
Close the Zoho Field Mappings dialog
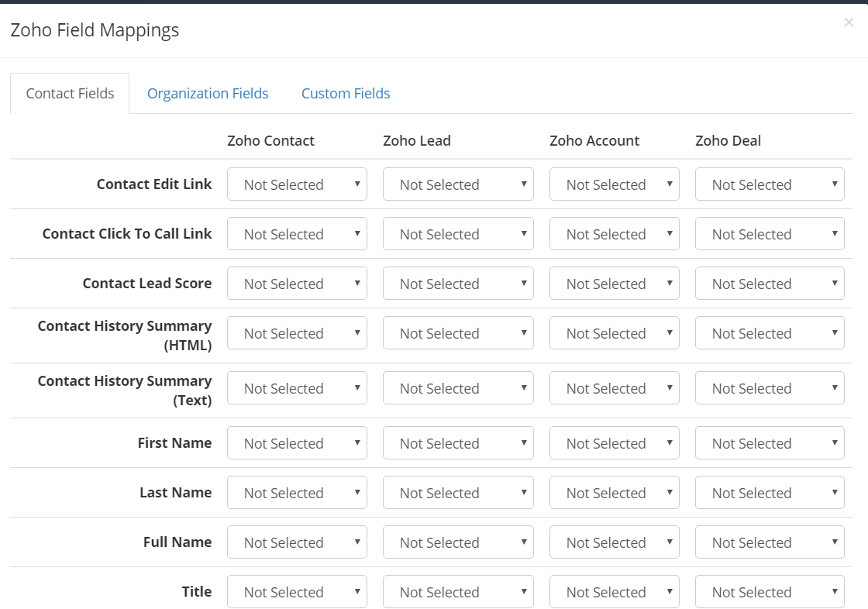point(849,22)
